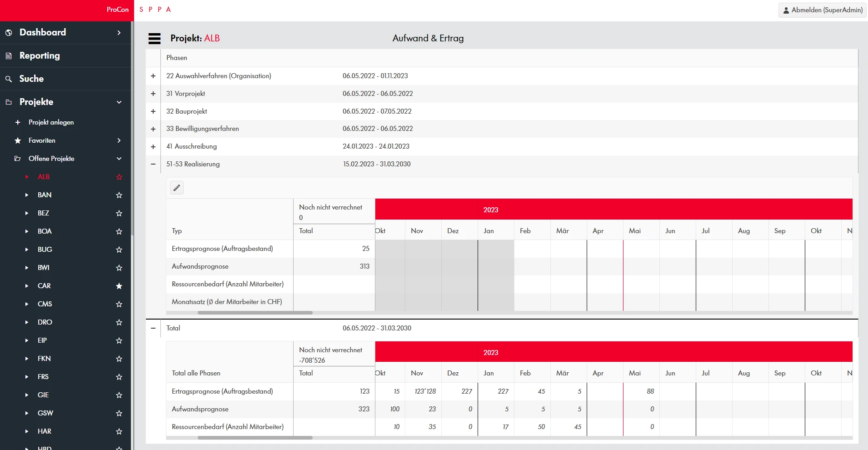Toggle favorite star for ALB
This screenshot has width=868, height=450.
click(x=119, y=177)
